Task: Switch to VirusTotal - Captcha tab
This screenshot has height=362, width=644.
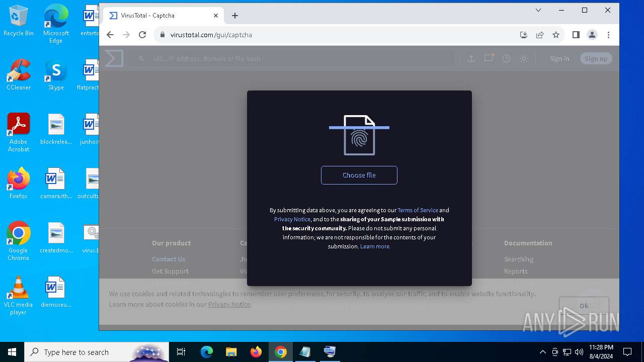Action: pos(163,16)
